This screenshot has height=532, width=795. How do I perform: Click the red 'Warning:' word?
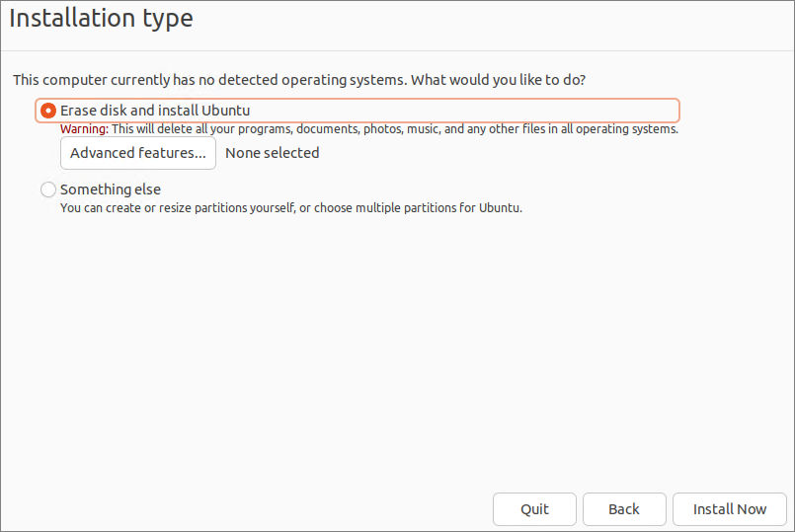pos(84,129)
